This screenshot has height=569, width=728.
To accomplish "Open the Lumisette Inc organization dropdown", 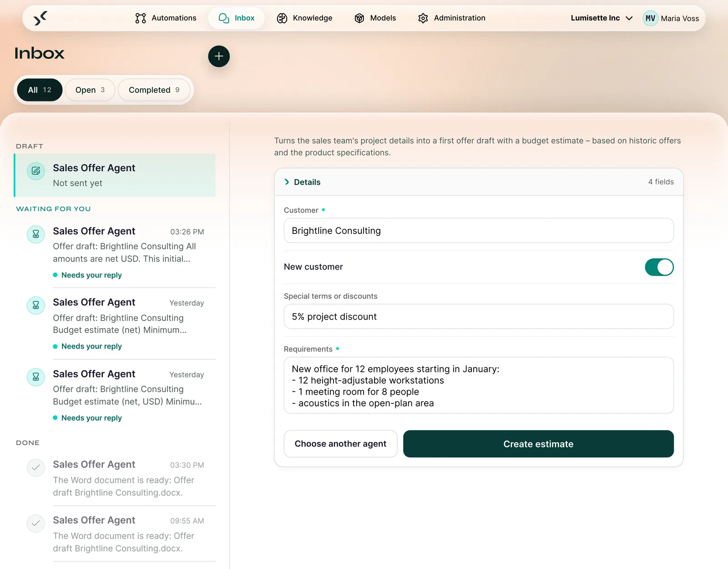I will coord(602,18).
